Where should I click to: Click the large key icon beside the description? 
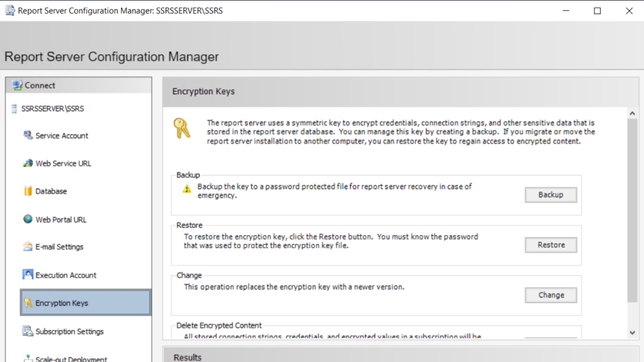[182, 128]
